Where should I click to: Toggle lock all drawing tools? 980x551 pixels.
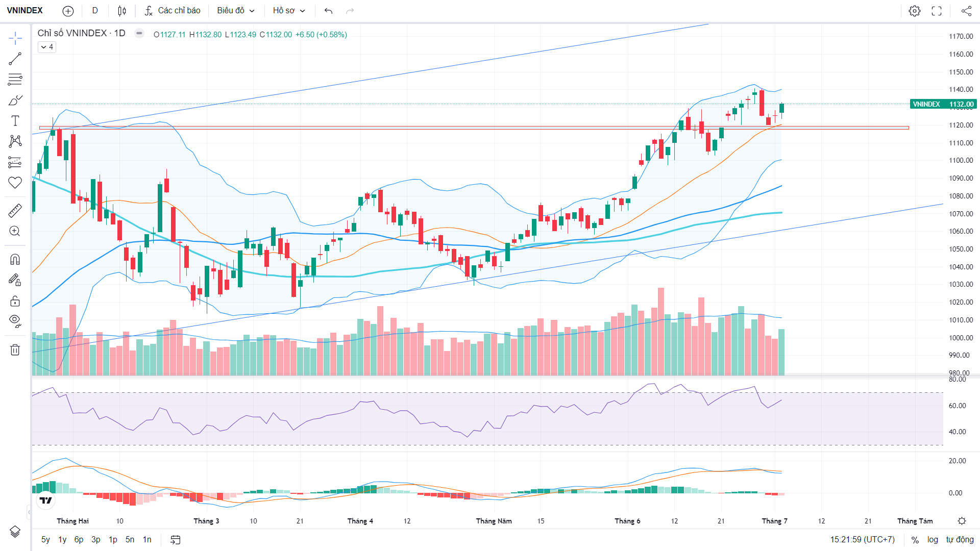pos(15,301)
